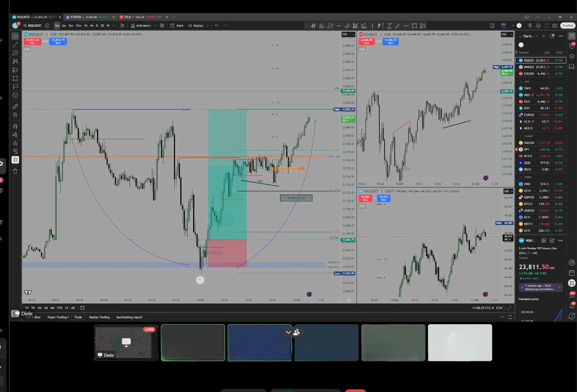Click the redo arrow
577x392 pixels.
225,25
